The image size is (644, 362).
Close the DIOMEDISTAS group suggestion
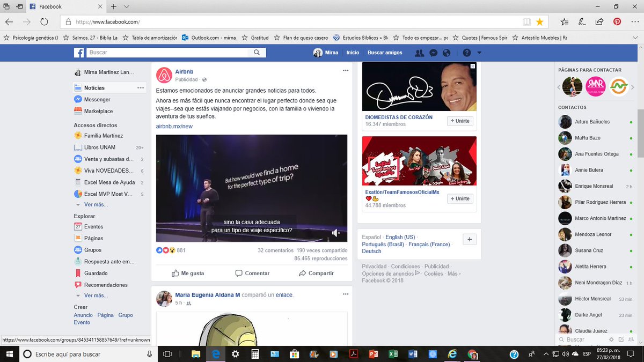point(472,67)
